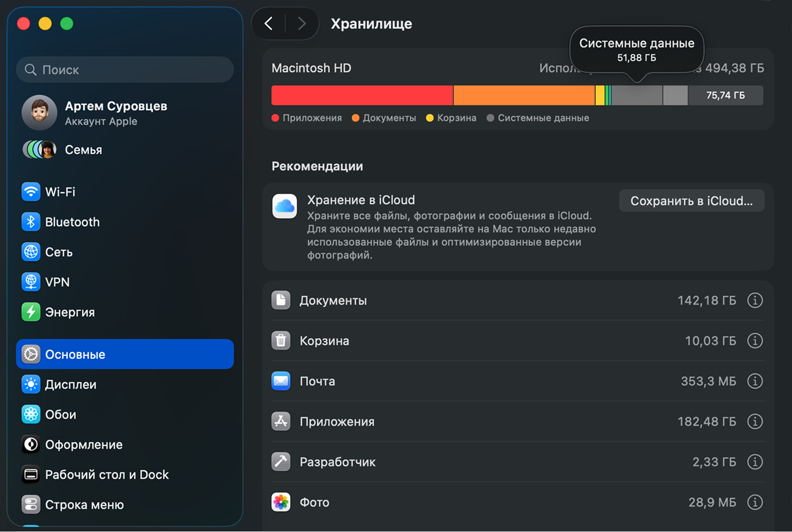Click the forward navigation chevron
Image resolution: width=792 pixels, height=532 pixels.
click(301, 24)
